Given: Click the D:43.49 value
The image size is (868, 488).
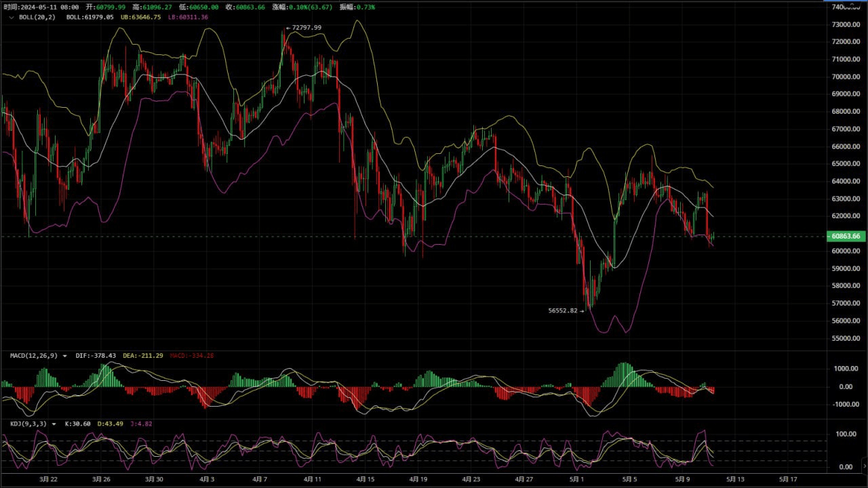Looking at the screenshot, I should [x=111, y=424].
